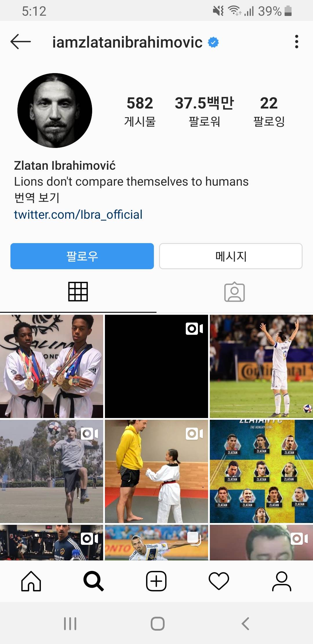The width and height of the screenshot is (313, 644).
Task: Tap the 메시지 message button
Action: (231, 256)
